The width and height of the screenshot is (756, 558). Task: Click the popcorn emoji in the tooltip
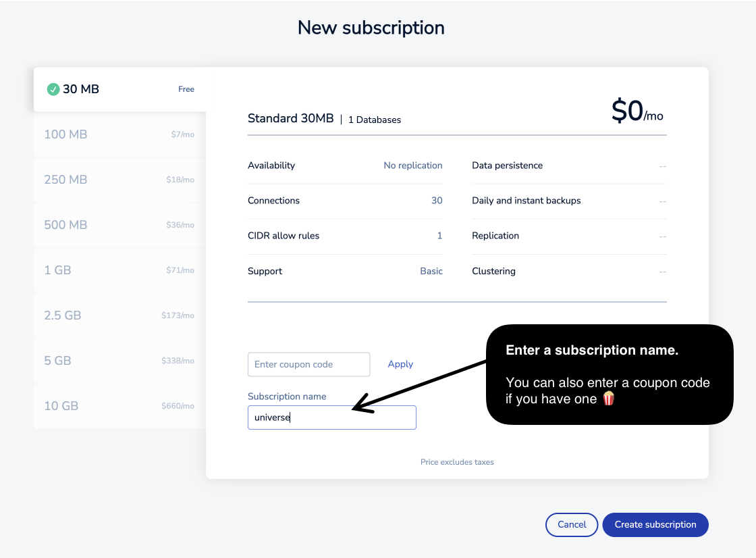point(608,398)
